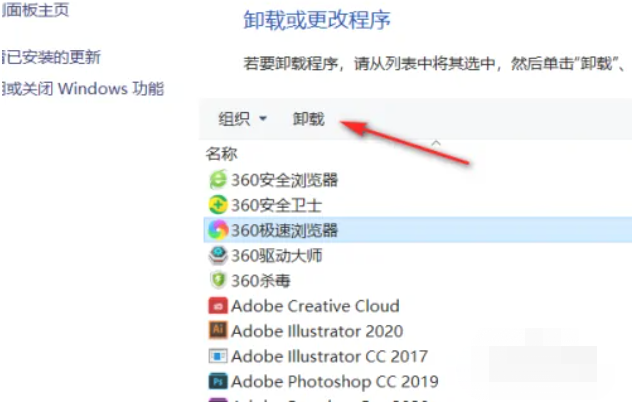The width and height of the screenshot is (633, 416).
Task: Open the 已安装的更新 link
Action: 52,58
